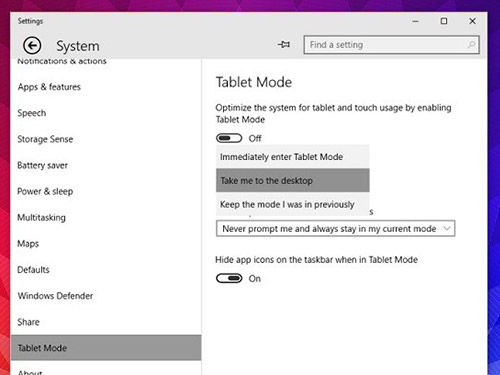Choose Take me to the desktop option
Screen dimensions: 500x375
pos(293,180)
